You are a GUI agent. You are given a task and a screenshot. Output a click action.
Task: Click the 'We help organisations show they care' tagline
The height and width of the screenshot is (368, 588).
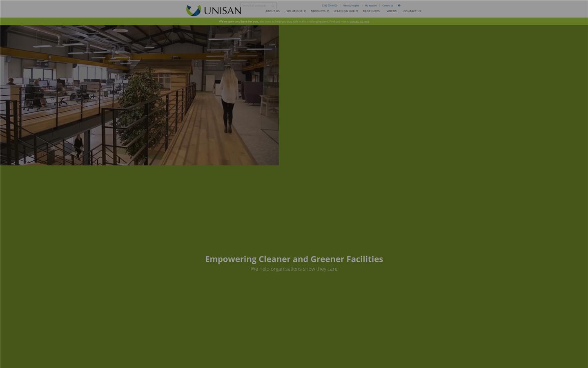[294, 269]
